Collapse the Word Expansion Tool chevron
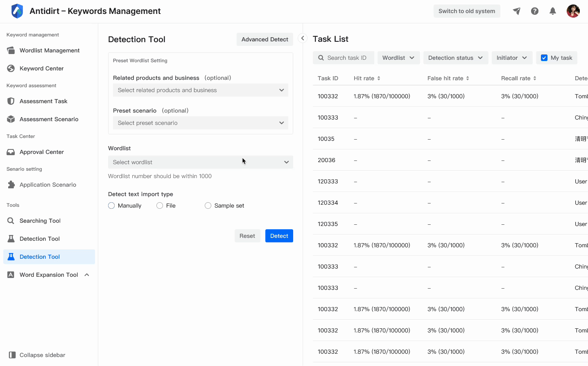 (x=87, y=275)
